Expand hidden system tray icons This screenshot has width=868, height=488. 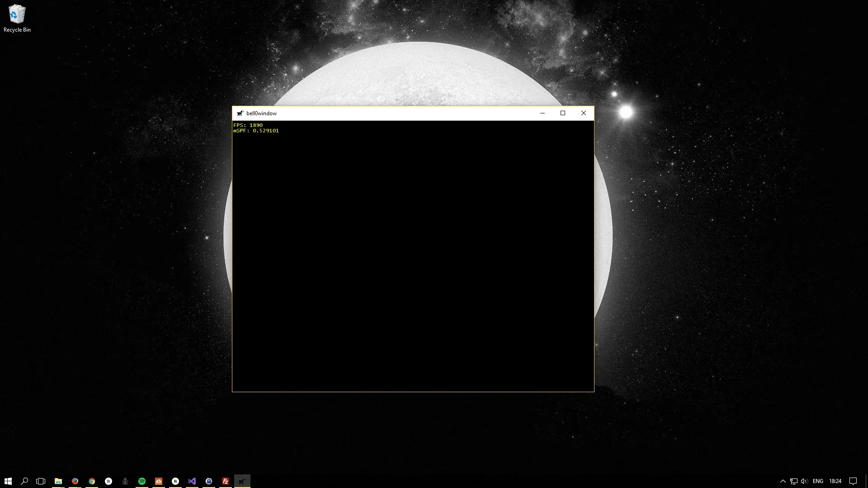[783, 481]
